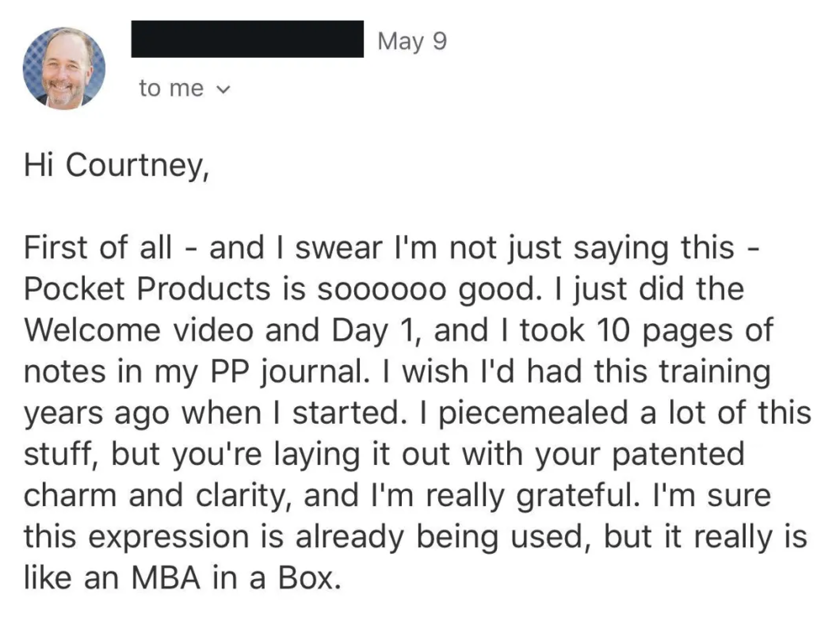Click the word "patented"
The height and width of the screenshot is (617, 840).
[x=678, y=454]
